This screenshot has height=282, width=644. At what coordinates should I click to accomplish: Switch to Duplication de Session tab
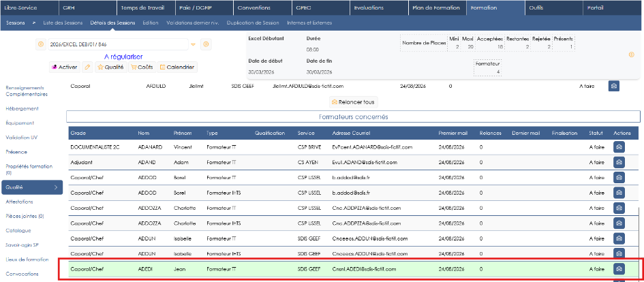(253, 23)
